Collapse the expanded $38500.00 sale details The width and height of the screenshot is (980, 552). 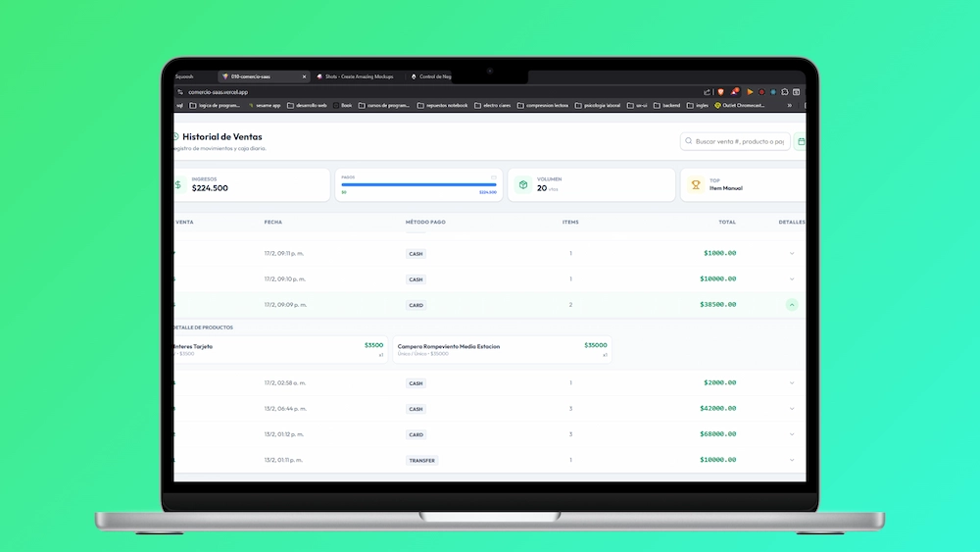pos(792,305)
